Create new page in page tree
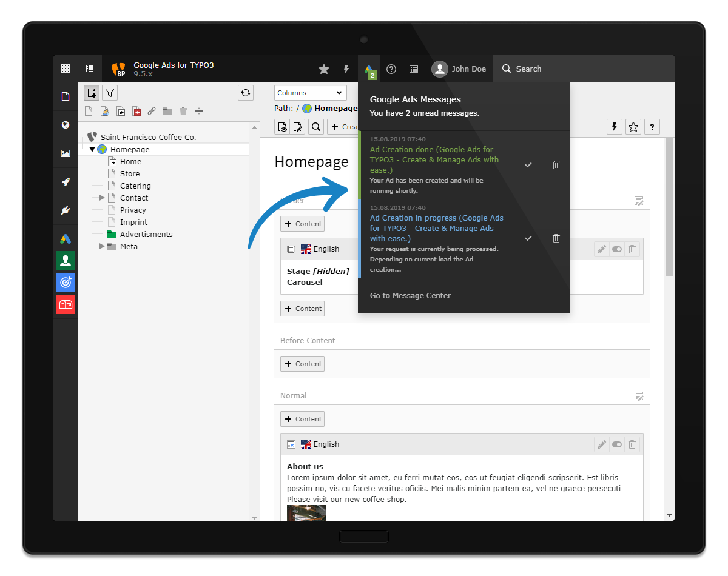 (x=92, y=93)
